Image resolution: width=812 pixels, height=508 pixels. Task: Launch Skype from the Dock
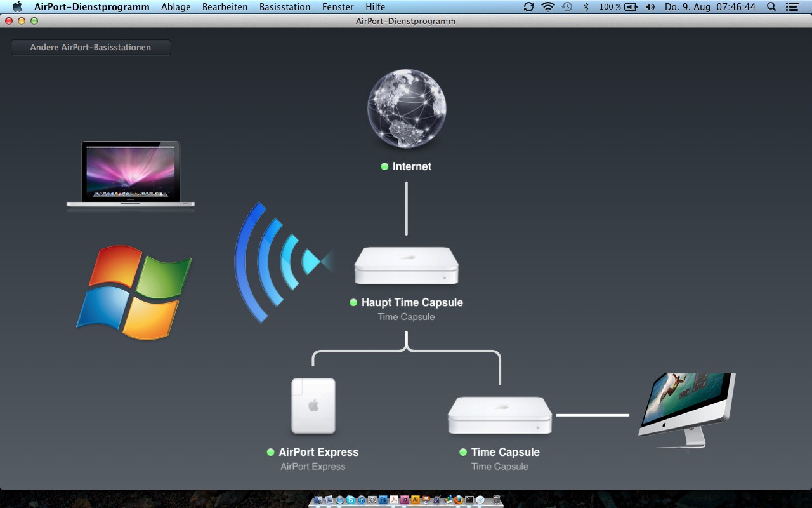[350, 500]
